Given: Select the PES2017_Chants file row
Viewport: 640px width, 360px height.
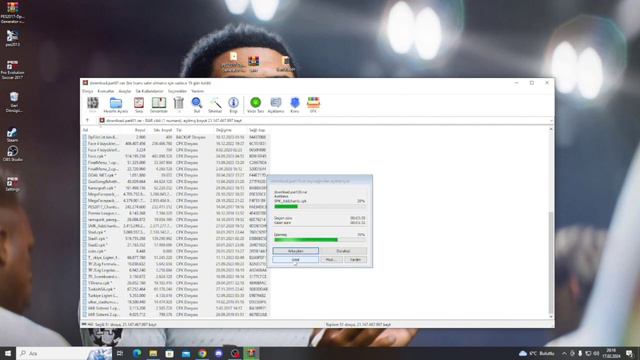Looking at the screenshot, I should tap(176, 207).
